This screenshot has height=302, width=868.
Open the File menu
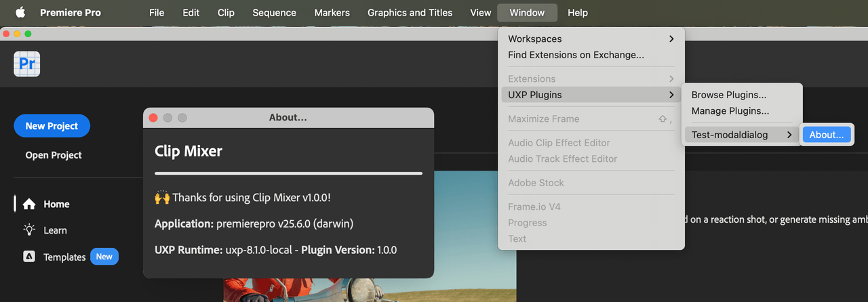[x=157, y=12]
